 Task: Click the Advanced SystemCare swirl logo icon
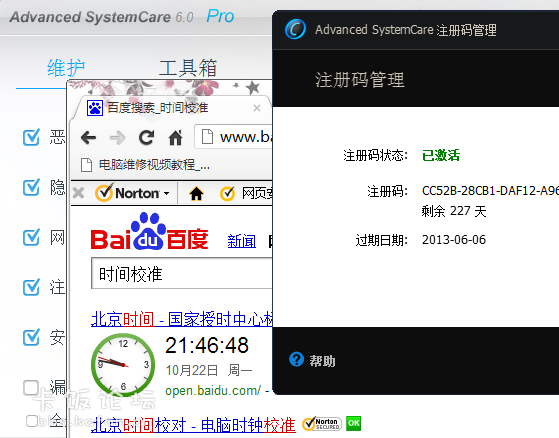tap(295, 29)
